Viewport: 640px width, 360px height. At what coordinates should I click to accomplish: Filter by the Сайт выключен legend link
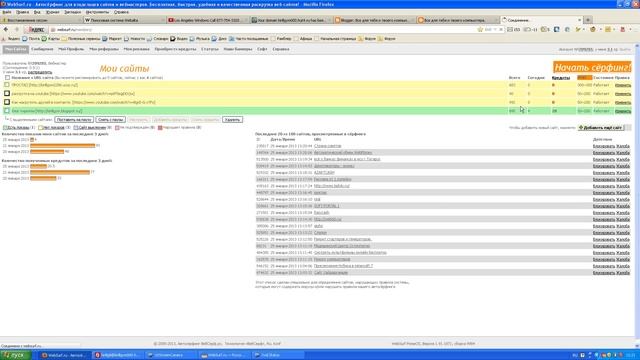tap(92, 128)
